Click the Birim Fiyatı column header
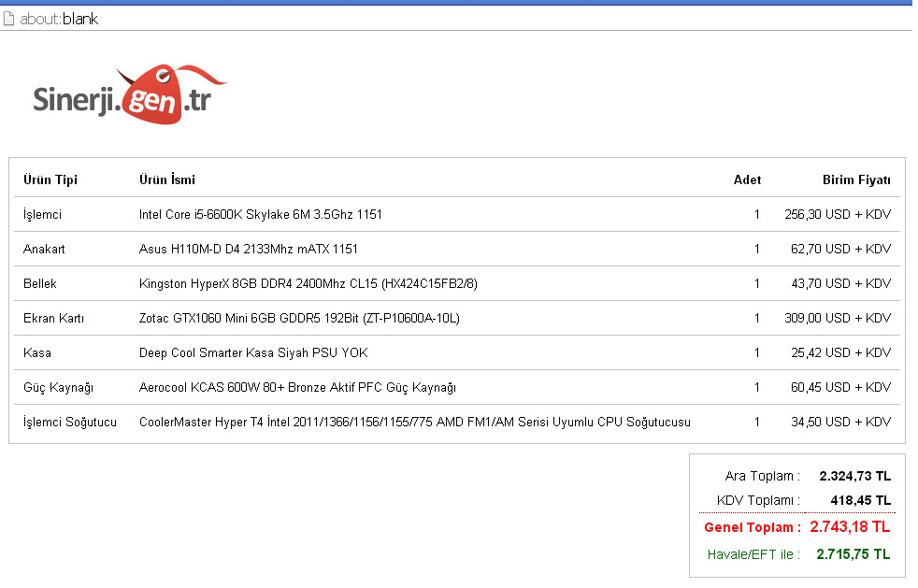This screenshot has height=588, width=918. pyautogui.click(x=856, y=179)
